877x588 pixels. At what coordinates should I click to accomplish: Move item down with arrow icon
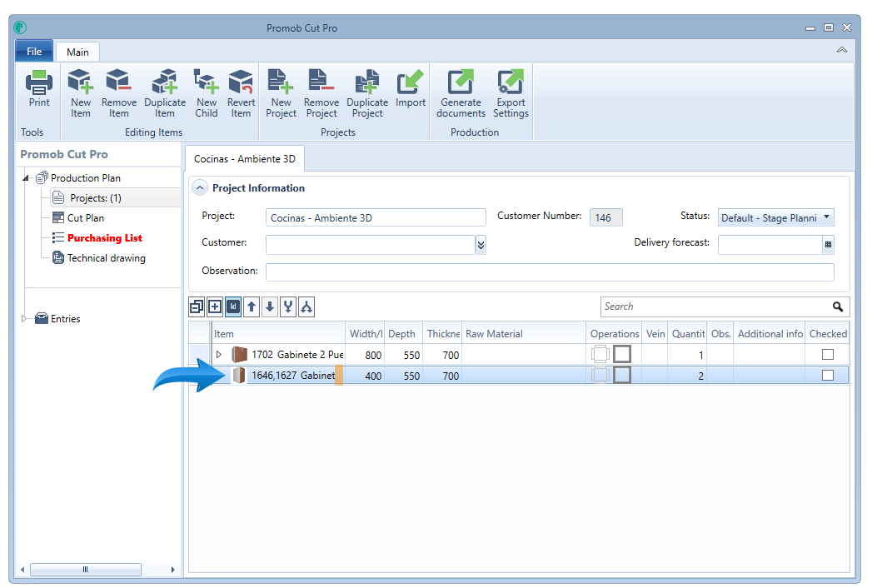point(270,306)
